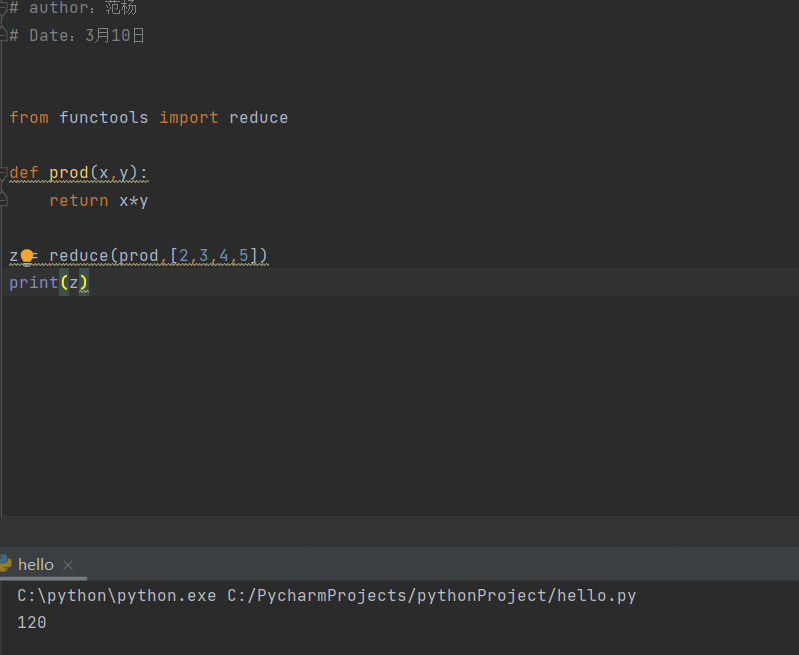Click the print function call
Image resolution: width=799 pixels, height=655 pixels.
33,283
